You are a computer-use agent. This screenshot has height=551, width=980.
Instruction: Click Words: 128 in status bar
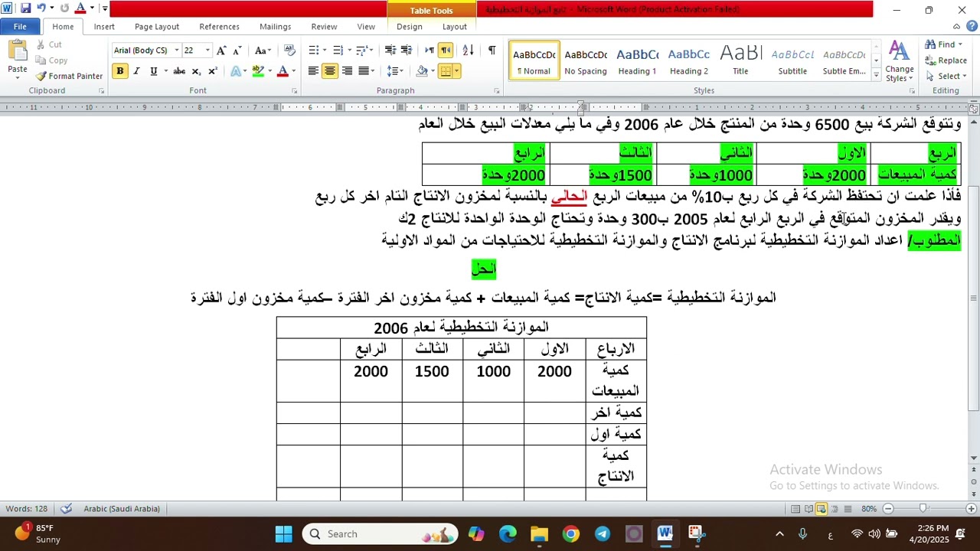[x=27, y=509]
